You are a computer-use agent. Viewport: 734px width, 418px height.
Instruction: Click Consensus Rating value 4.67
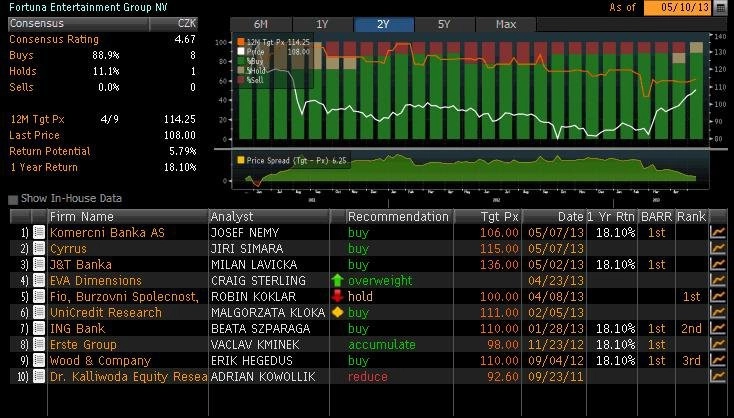(x=185, y=39)
